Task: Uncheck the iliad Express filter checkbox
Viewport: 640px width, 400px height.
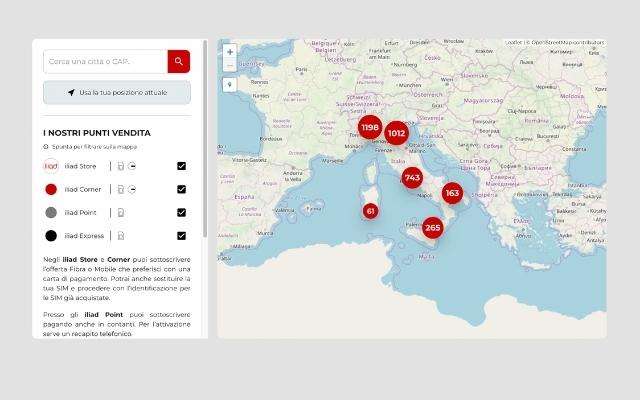Action: click(x=182, y=236)
